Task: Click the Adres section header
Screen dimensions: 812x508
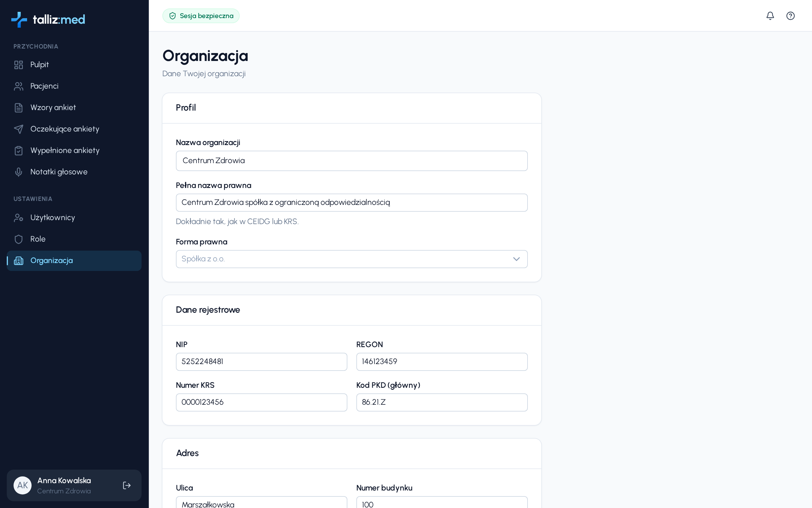Action: [187, 453]
